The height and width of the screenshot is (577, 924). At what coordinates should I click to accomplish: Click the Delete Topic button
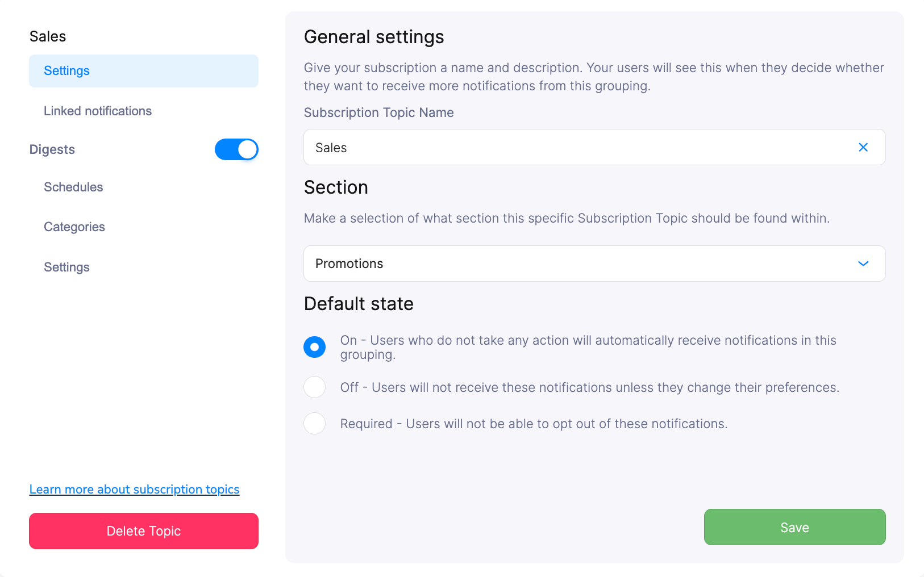143,530
